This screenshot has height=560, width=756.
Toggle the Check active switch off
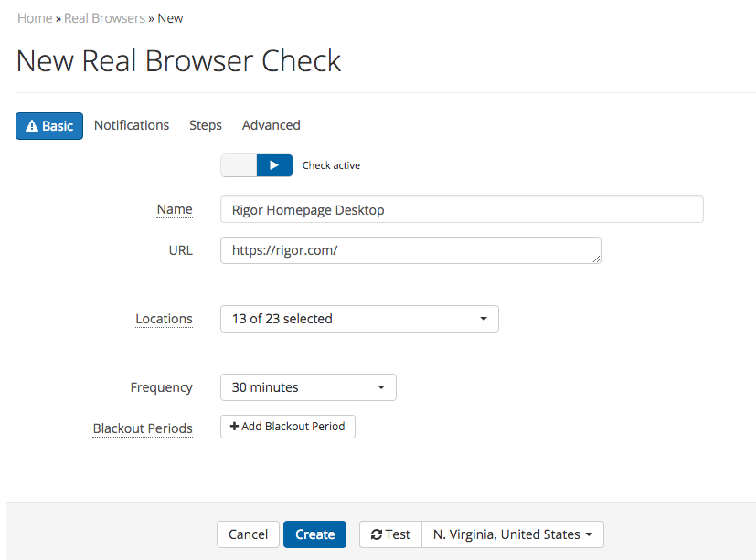click(257, 165)
